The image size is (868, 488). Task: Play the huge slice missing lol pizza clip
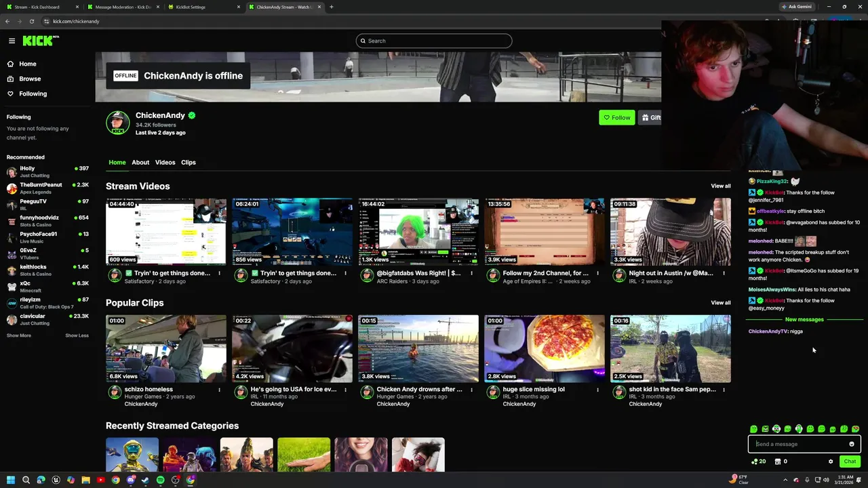(x=545, y=348)
